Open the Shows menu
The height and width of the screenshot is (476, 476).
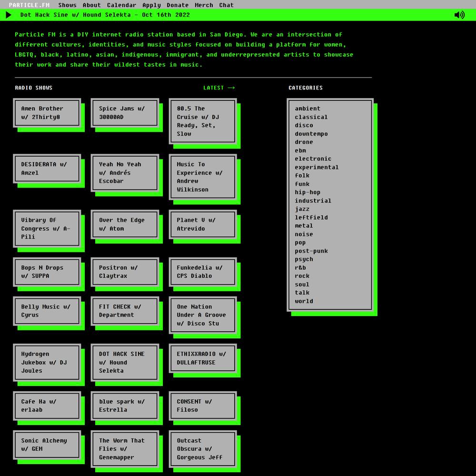click(x=67, y=5)
